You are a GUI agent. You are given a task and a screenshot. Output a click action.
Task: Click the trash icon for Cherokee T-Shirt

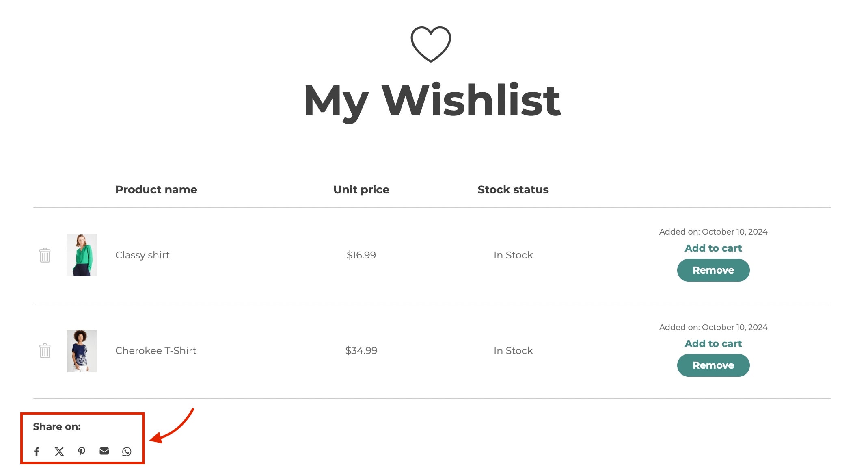click(45, 351)
